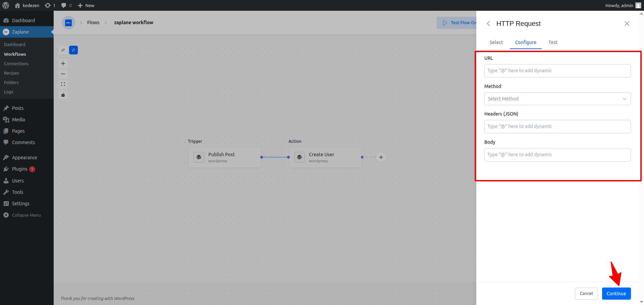Open Tools in the admin sidebar

(x=27, y=192)
